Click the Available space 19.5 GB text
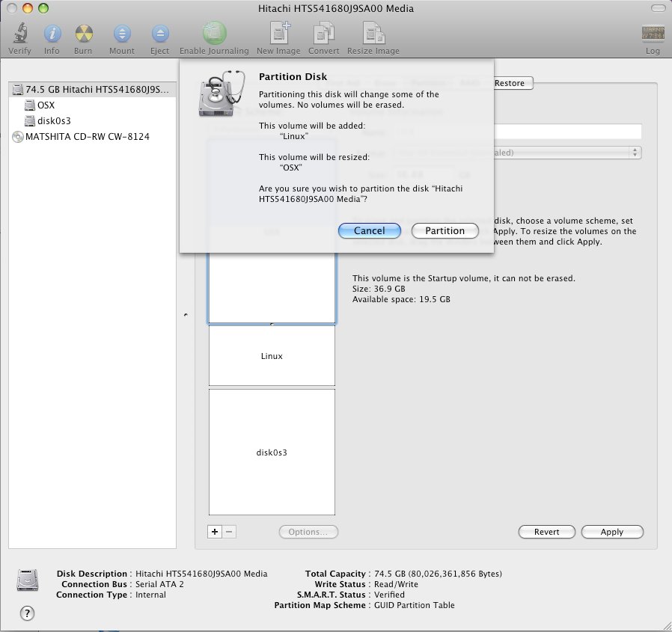Viewport: 672px width, 632px height. 401,299
